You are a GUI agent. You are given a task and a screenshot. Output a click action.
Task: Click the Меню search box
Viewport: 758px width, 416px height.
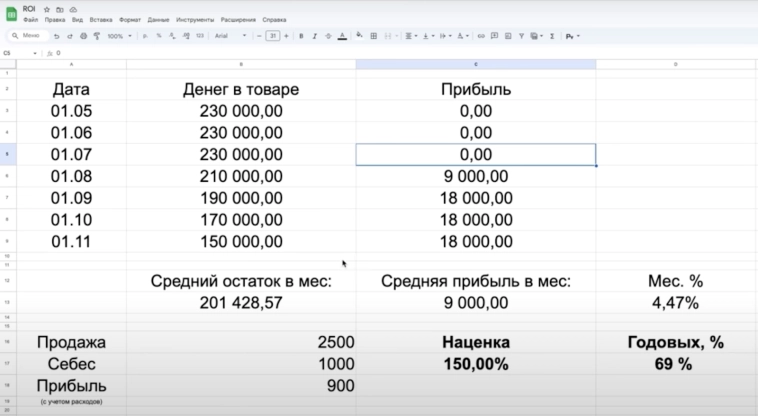(28, 36)
